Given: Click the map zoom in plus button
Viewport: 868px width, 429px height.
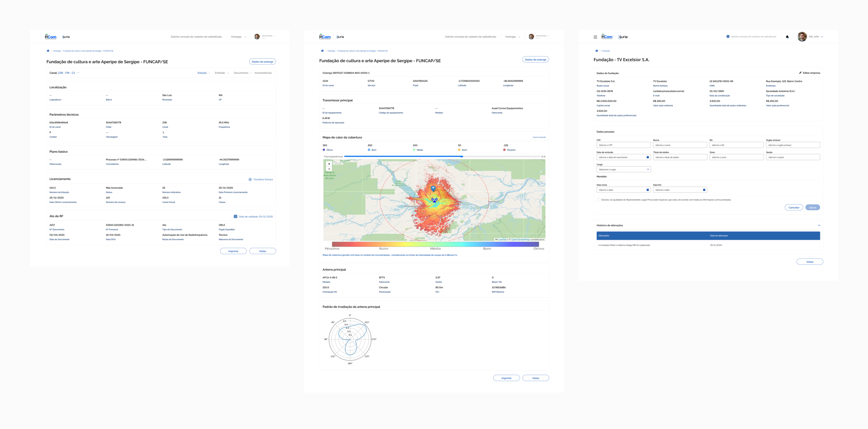Looking at the screenshot, I should (329, 164).
